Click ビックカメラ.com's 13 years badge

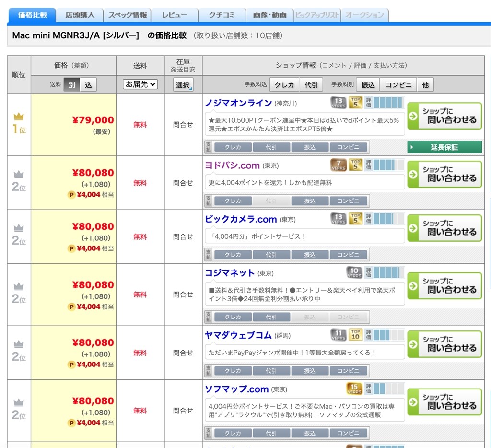(x=339, y=219)
